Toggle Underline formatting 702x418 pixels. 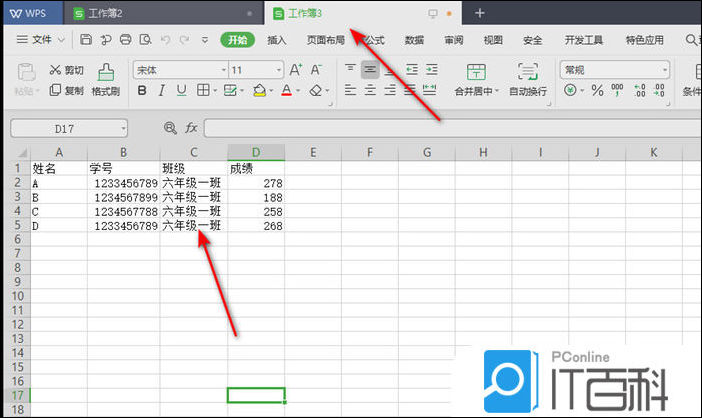[x=181, y=90]
